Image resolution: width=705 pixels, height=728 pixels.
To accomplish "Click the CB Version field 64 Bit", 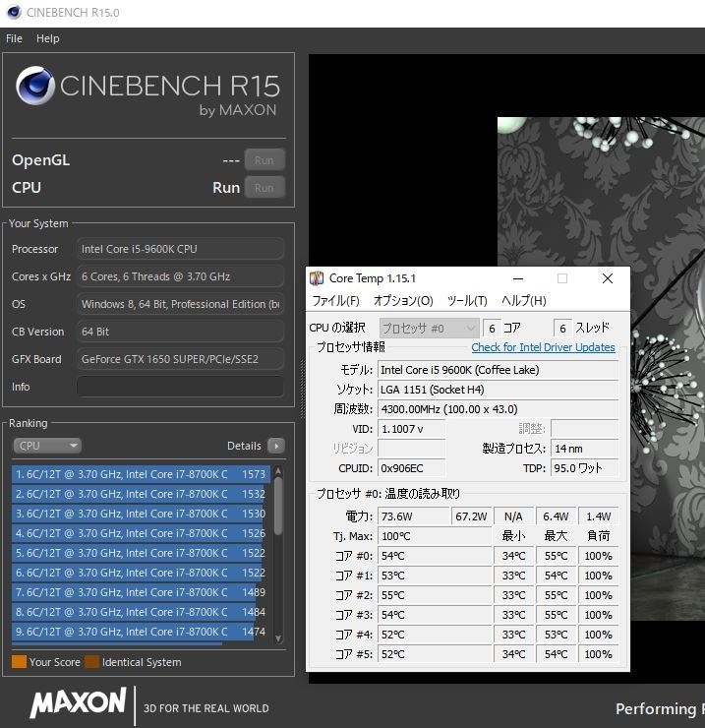I will (180, 332).
